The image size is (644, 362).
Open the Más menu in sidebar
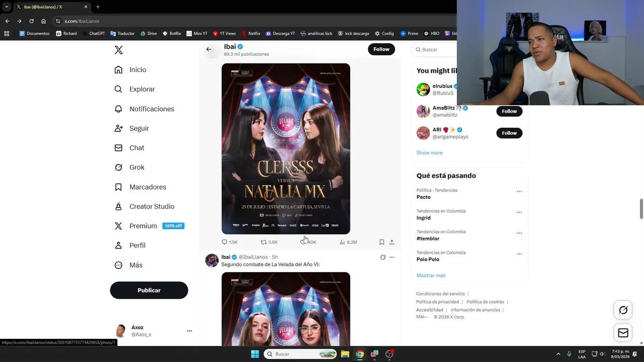tap(129, 265)
